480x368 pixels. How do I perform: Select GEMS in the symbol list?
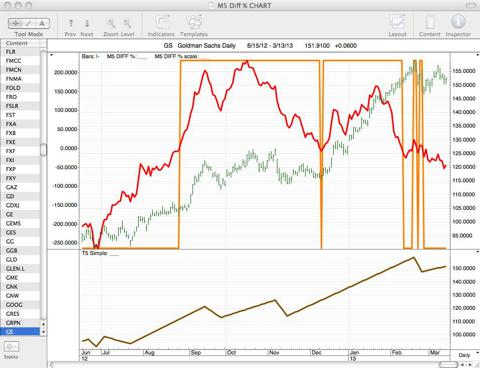point(20,223)
